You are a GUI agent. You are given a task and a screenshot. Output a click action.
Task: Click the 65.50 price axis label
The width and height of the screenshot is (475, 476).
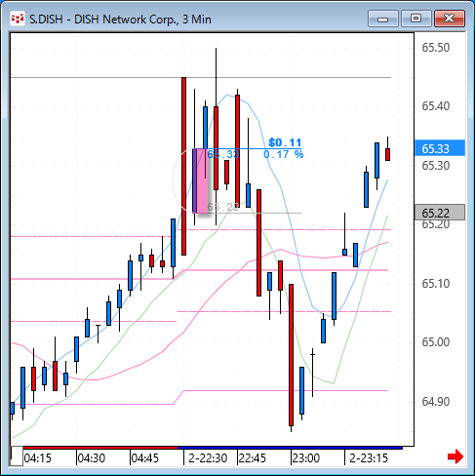436,48
